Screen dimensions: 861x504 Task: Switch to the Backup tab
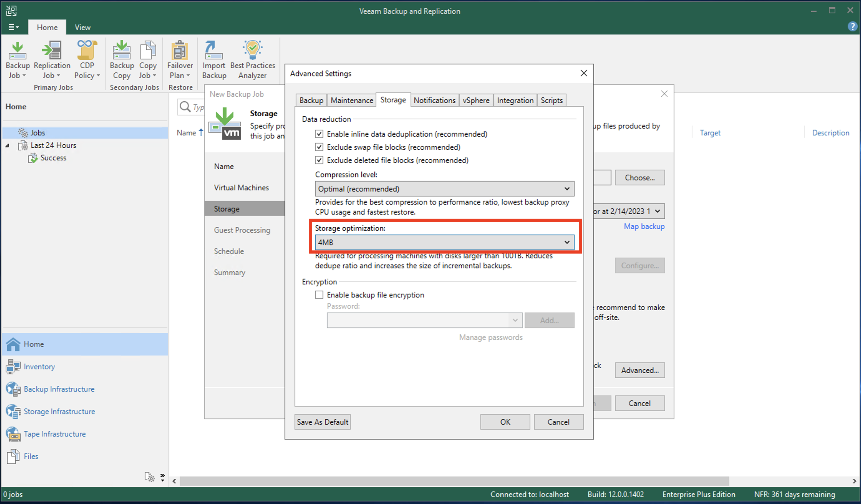point(311,100)
